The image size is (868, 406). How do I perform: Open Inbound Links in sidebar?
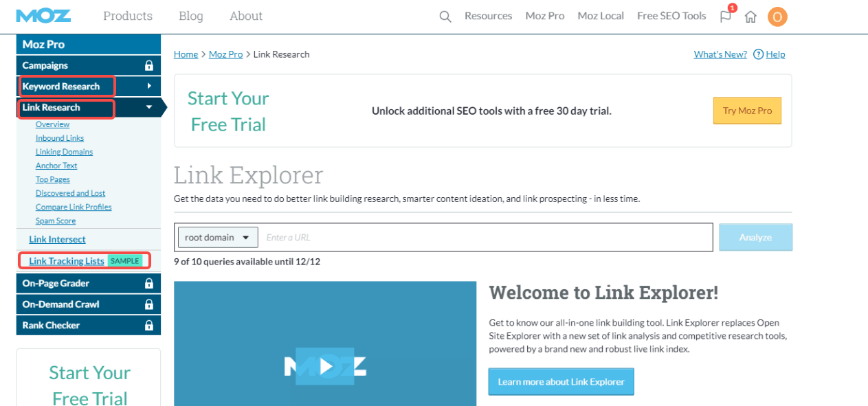[x=60, y=138]
